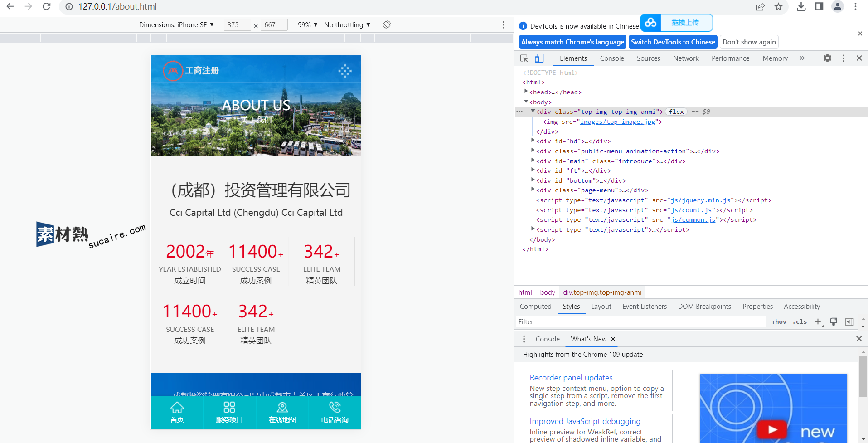
Task: Open the images/top-image.jpg link
Action: click(617, 122)
